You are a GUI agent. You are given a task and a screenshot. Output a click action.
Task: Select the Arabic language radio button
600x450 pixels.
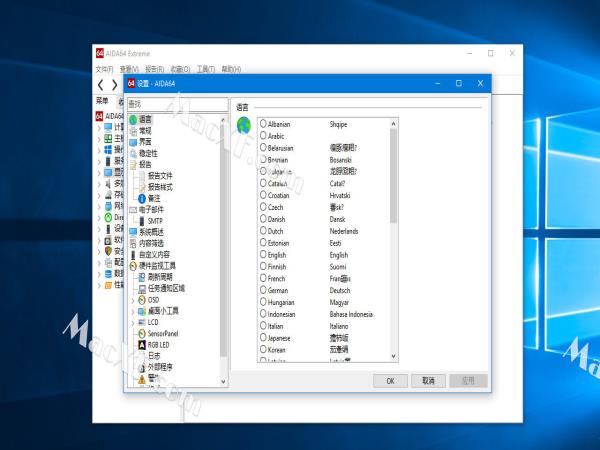(263, 135)
